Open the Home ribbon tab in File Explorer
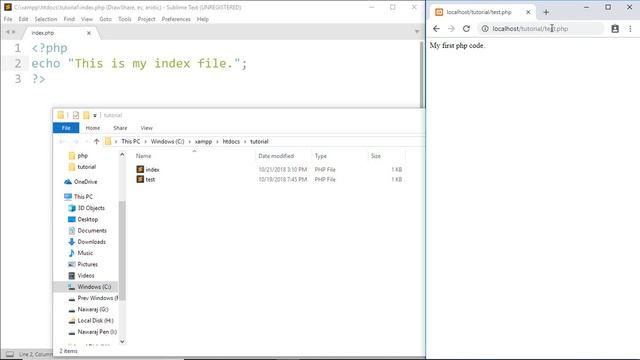Screen dimensions: 640x360 point(93,128)
